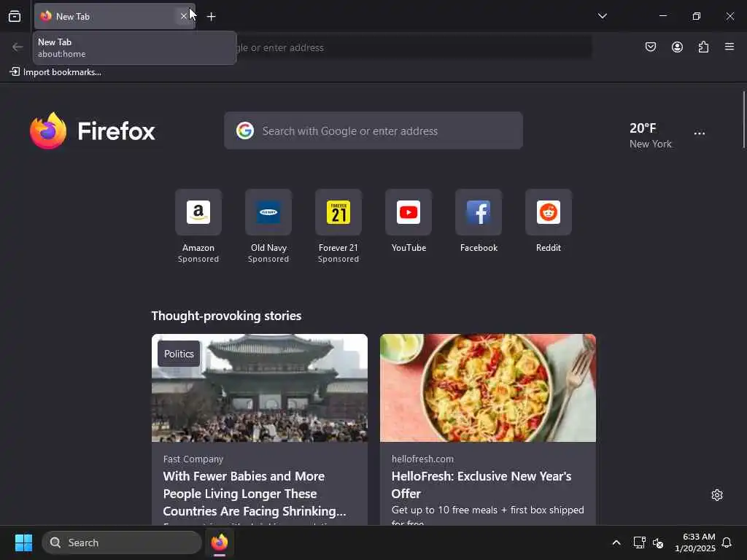This screenshot has width=747, height=560.
Task: Click the Firefox logo on page
Action: pyautogui.click(x=93, y=131)
